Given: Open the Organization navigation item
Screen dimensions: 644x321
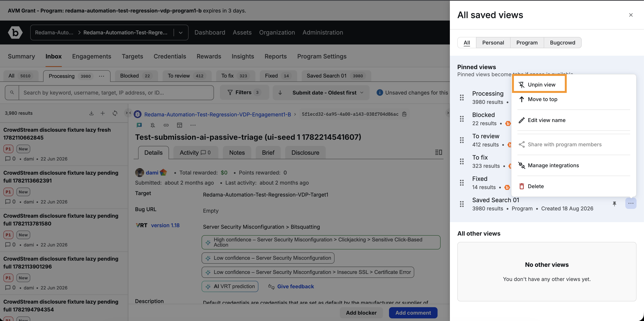Looking at the screenshot, I should [277, 33].
